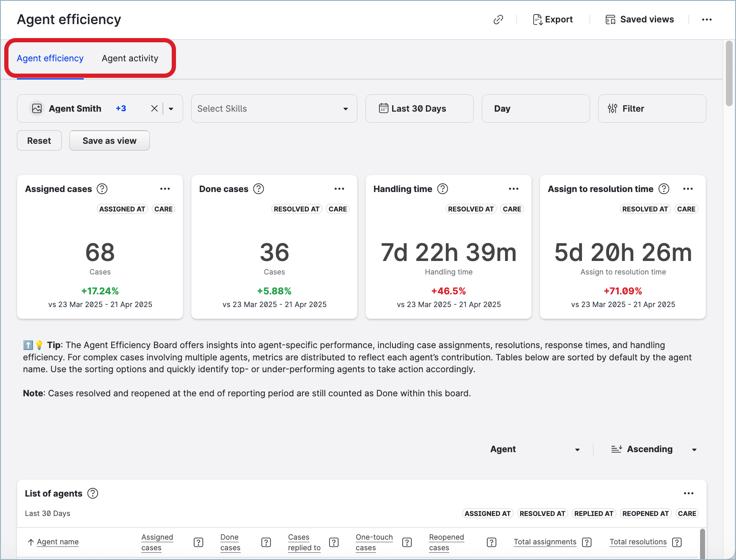Screen dimensions: 736x560
Task: Click the List of agents table scrollbar
Action: [x=703, y=543]
